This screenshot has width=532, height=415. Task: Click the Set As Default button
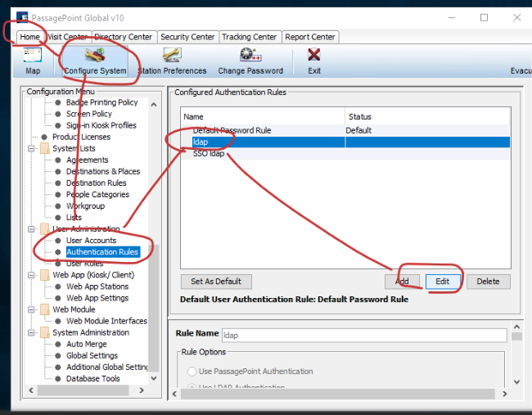216,282
